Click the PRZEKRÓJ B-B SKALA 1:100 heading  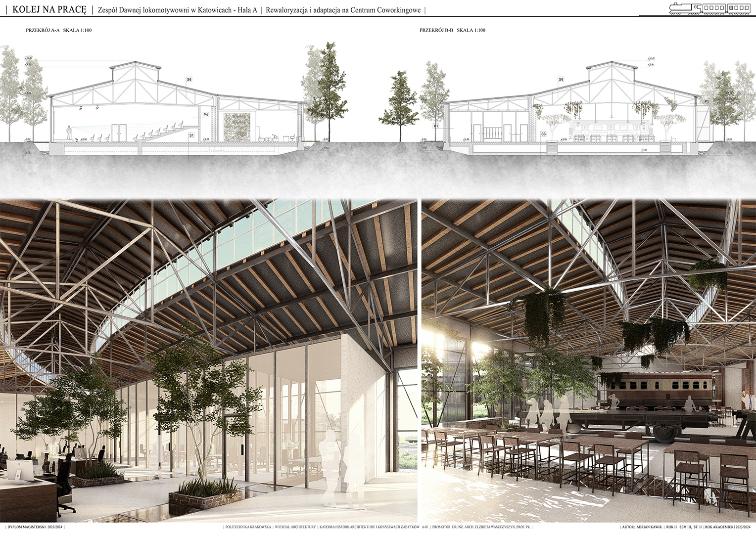452,30
